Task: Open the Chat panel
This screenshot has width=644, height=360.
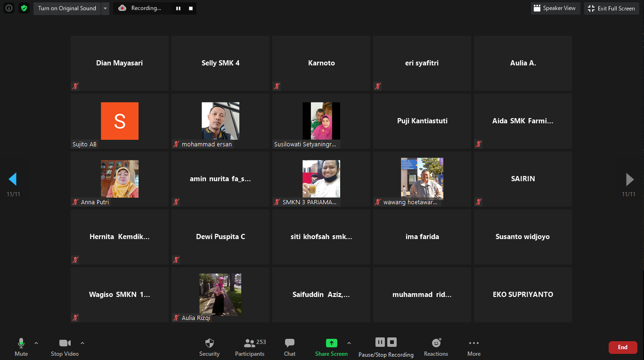Action: coord(290,347)
